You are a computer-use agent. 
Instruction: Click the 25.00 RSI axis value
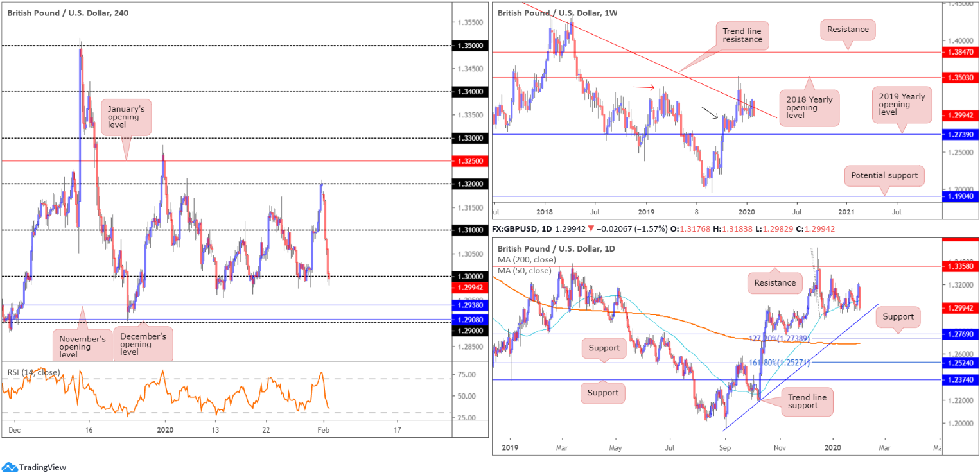(x=467, y=418)
